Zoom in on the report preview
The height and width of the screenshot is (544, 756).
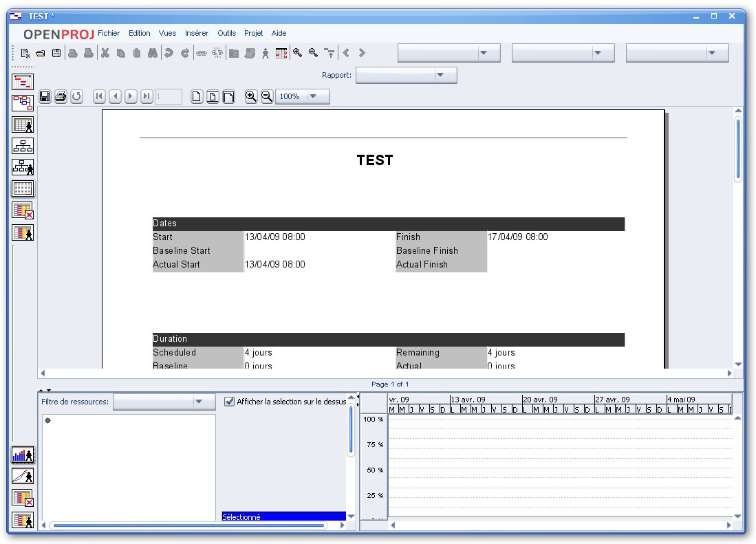(x=251, y=97)
